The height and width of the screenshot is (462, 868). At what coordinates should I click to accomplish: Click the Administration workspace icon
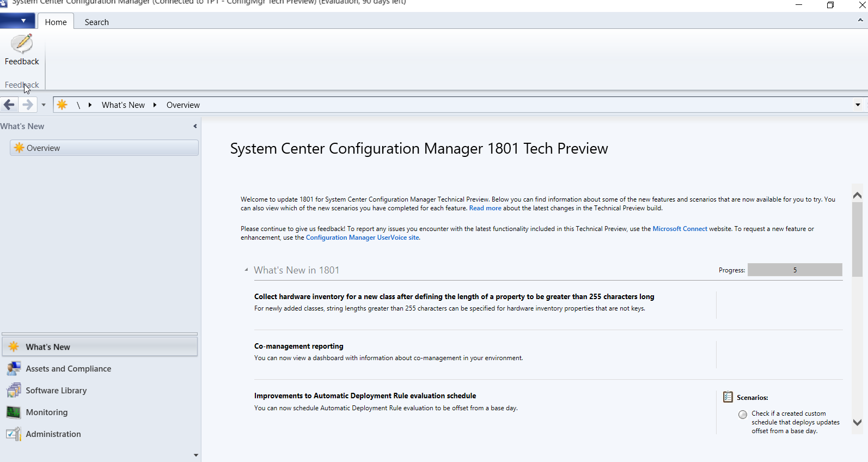(14, 434)
